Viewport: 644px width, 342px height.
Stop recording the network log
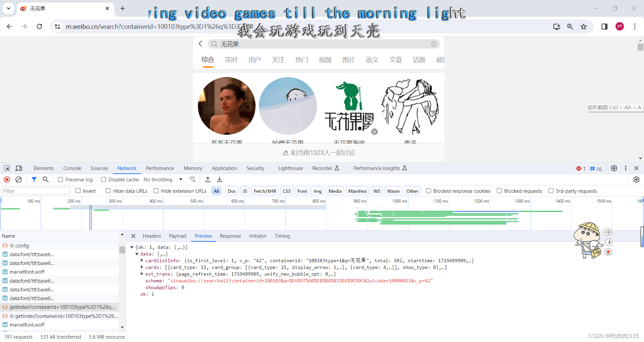tap(7, 180)
